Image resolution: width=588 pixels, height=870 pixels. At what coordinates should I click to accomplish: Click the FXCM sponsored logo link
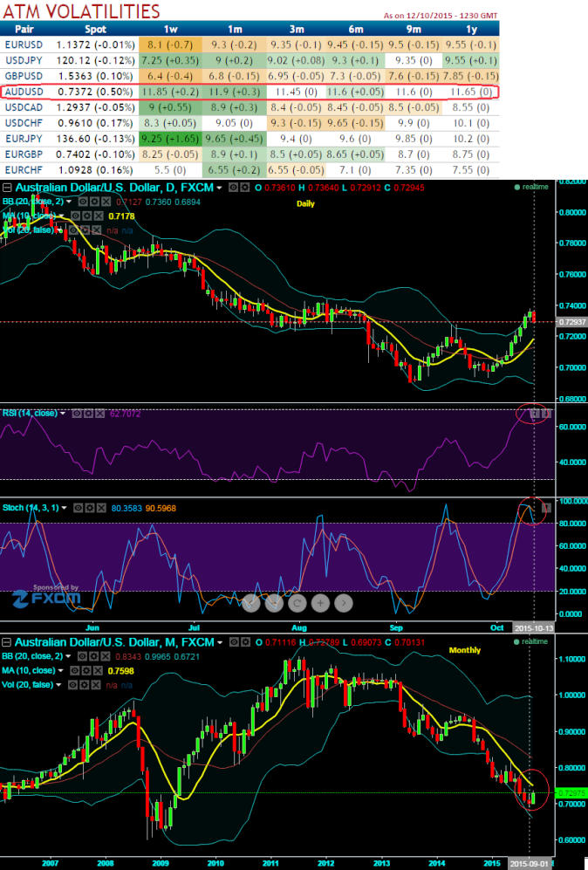(45, 598)
